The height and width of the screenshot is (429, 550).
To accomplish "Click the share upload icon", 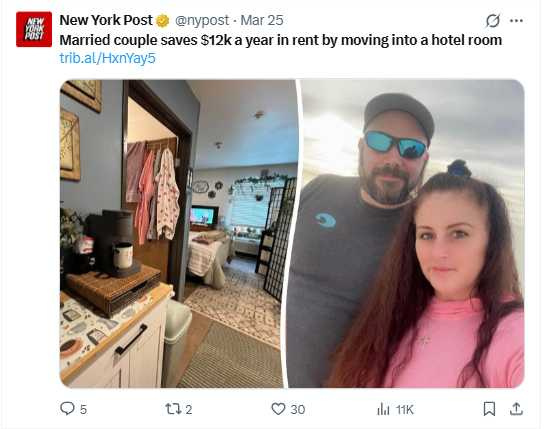I will (516, 409).
